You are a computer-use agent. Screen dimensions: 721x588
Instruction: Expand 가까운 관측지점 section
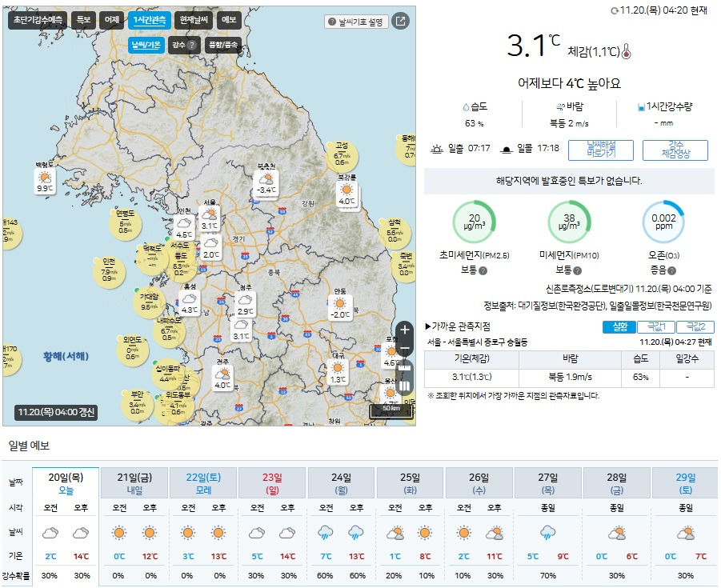(x=458, y=326)
